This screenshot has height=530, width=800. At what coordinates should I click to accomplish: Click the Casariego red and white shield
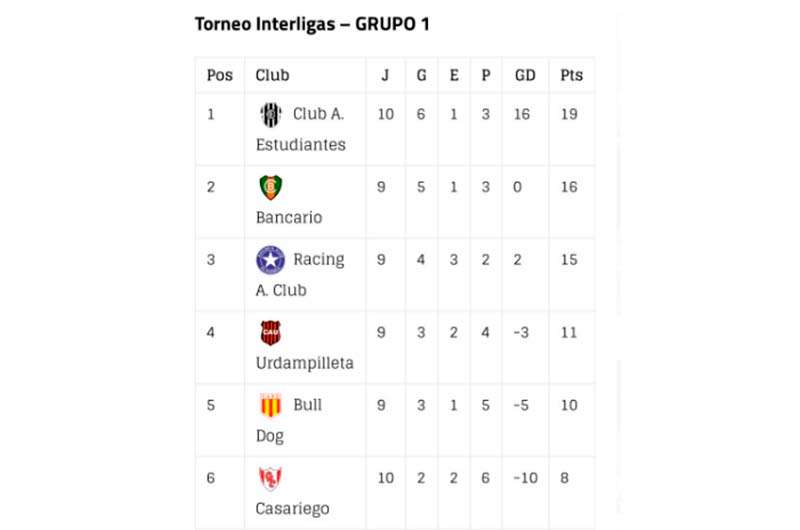pyautogui.click(x=270, y=478)
